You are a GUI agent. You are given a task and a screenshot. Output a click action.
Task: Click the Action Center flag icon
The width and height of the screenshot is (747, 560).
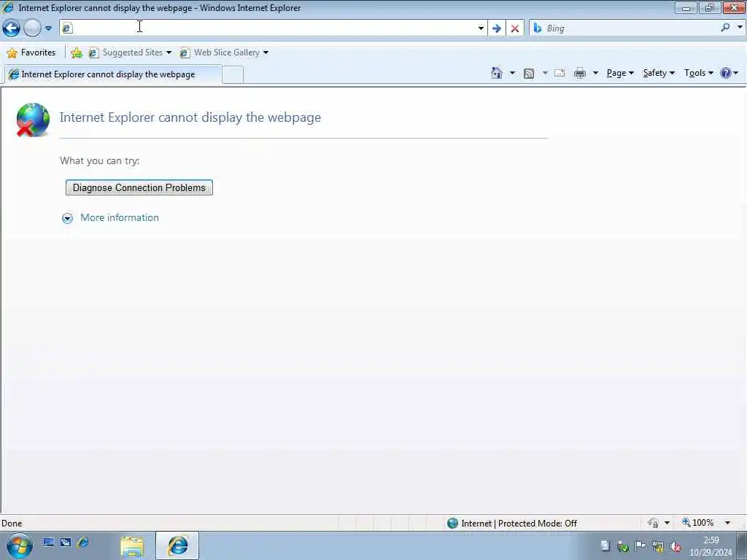coord(640,545)
